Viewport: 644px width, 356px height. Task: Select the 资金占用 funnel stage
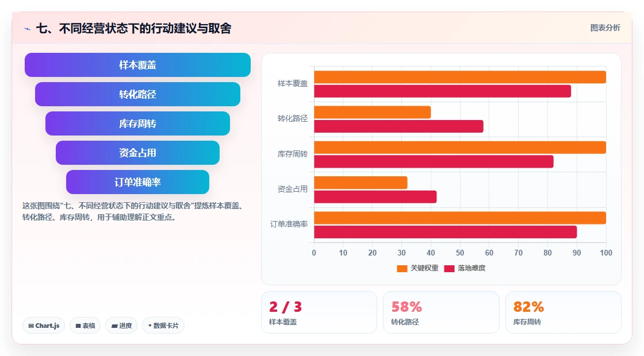(x=137, y=153)
